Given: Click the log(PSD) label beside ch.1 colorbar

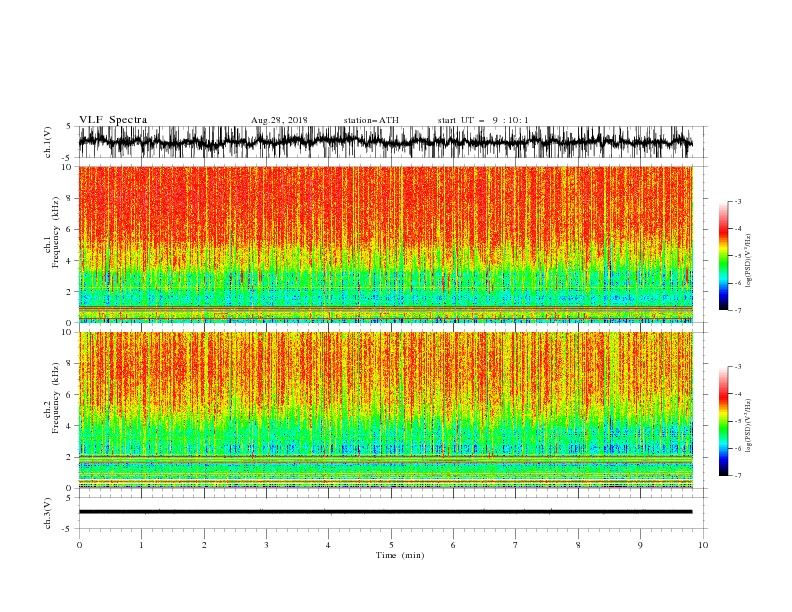Looking at the screenshot, I should coord(749,261).
